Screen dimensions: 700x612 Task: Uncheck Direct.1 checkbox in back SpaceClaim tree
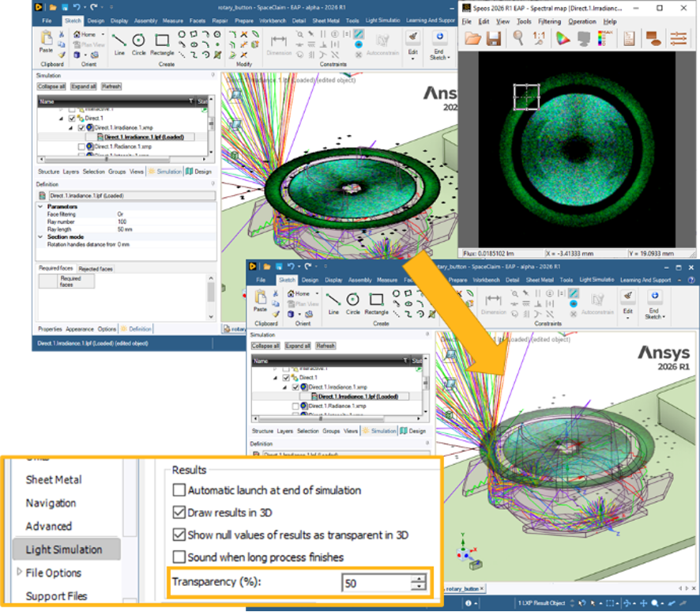(x=72, y=119)
